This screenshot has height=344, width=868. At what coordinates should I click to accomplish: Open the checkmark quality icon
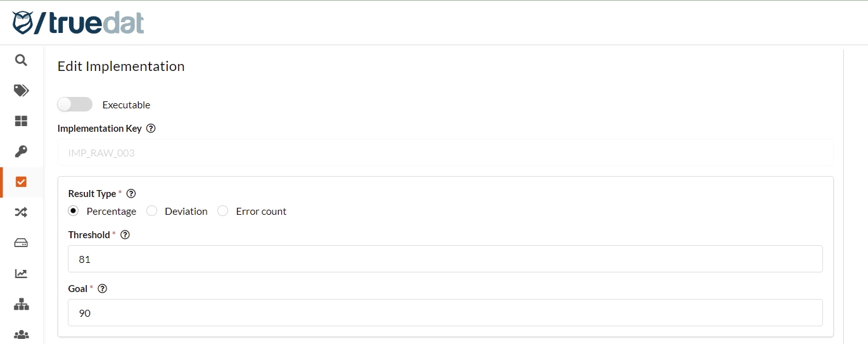pyautogui.click(x=21, y=182)
